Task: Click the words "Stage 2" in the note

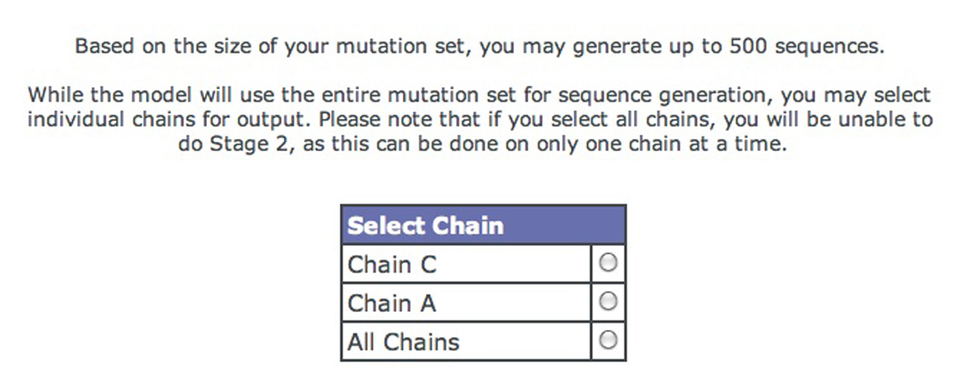Action: click(x=249, y=144)
